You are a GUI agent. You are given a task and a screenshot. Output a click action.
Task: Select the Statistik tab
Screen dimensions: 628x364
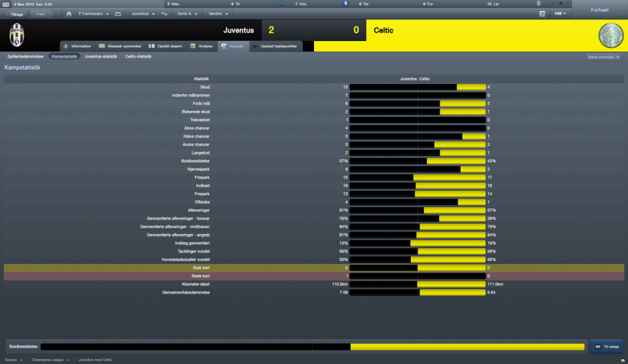[232, 47]
